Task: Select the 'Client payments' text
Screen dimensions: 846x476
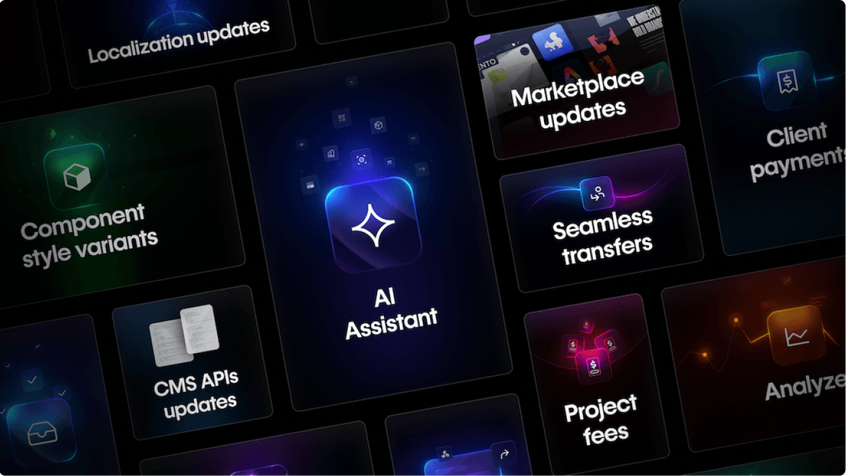Action: (798, 151)
